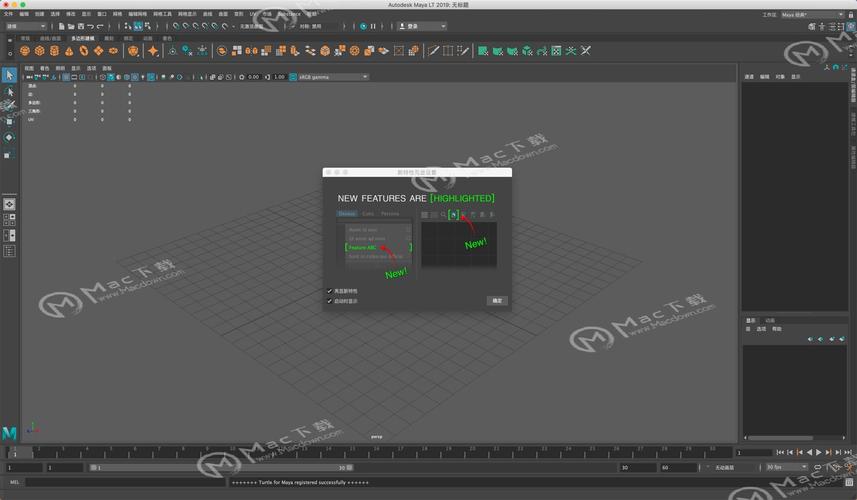
Task: Click the Maya M logo icon bottom-left
Action: [9, 433]
